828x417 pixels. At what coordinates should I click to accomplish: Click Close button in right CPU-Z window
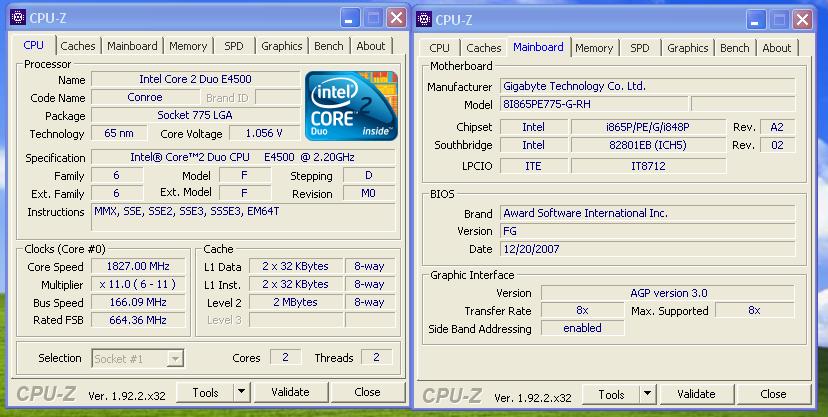point(773,394)
